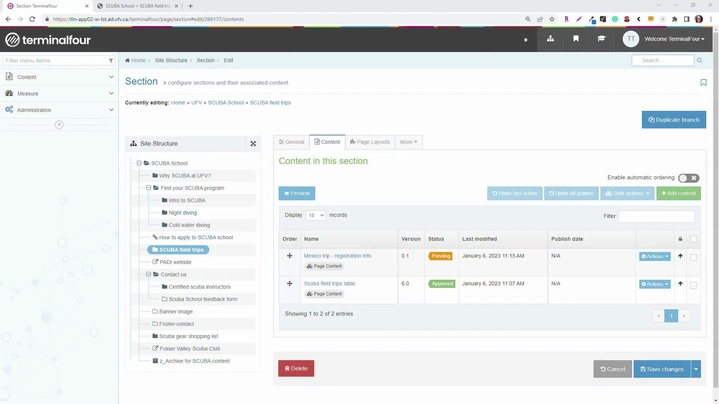
Task: Click the bookmark icon in top header
Action: 576,39
